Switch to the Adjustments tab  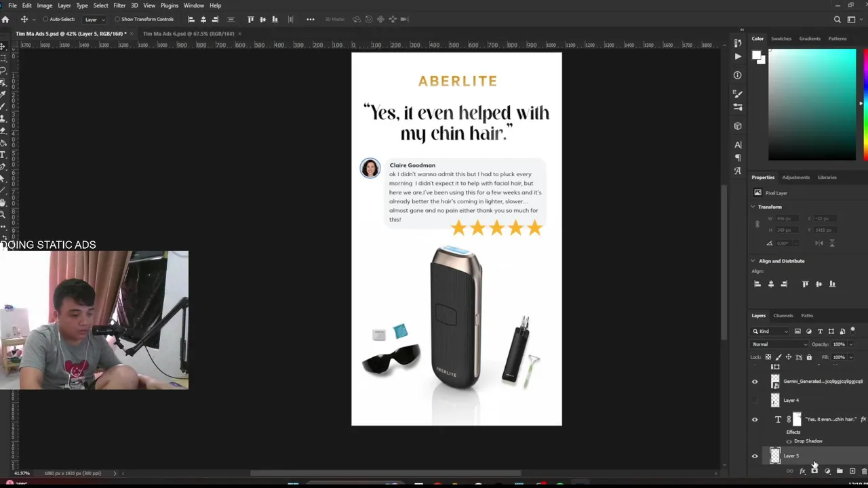click(x=796, y=177)
